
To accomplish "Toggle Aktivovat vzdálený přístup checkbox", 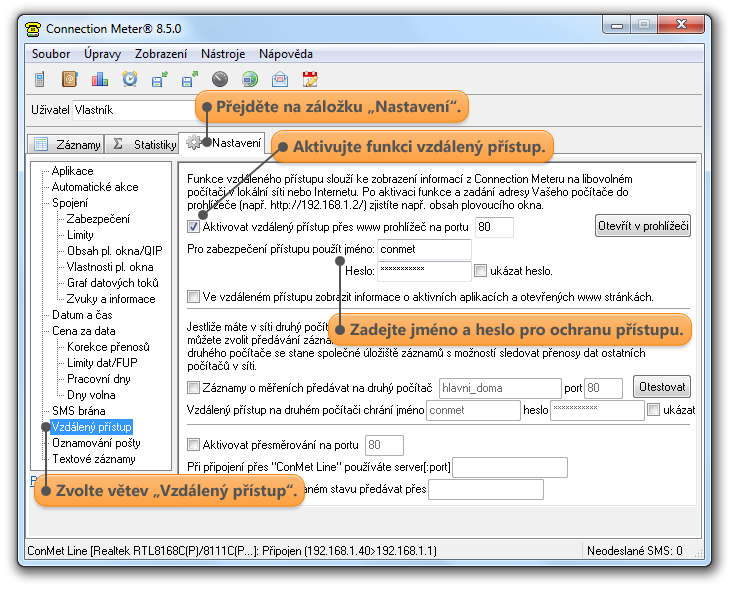I will [x=193, y=227].
